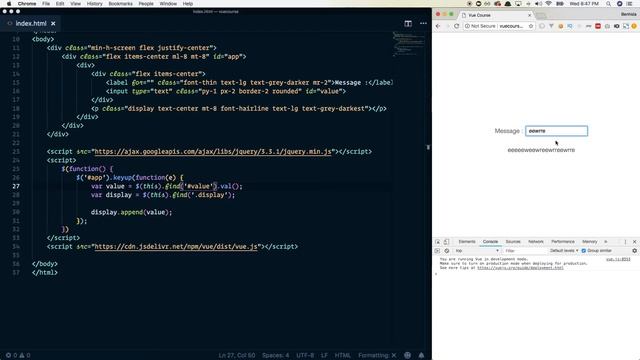Expand the more DevTools tabs chevron
Screen dimensions: 640x360
tap(606, 242)
